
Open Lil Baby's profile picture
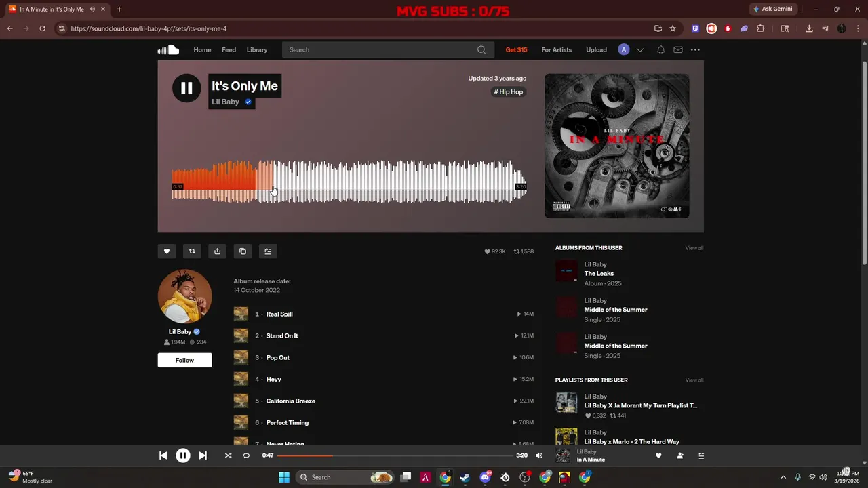[184, 296]
